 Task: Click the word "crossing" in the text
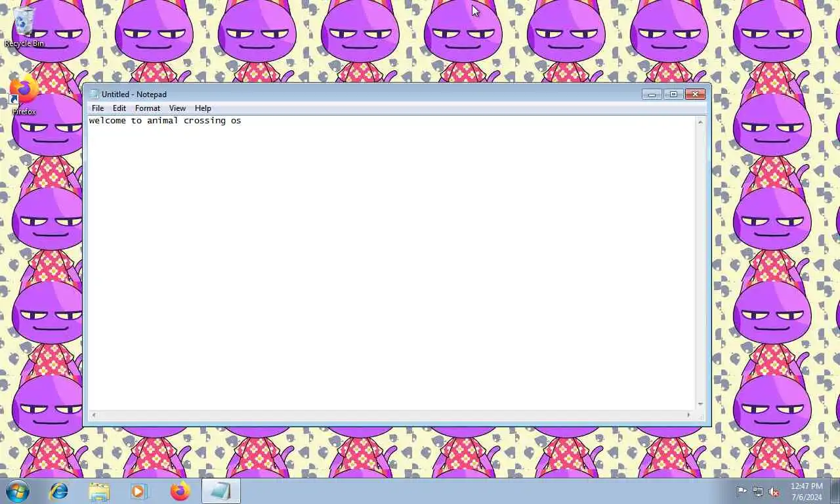pyautogui.click(x=205, y=121)
